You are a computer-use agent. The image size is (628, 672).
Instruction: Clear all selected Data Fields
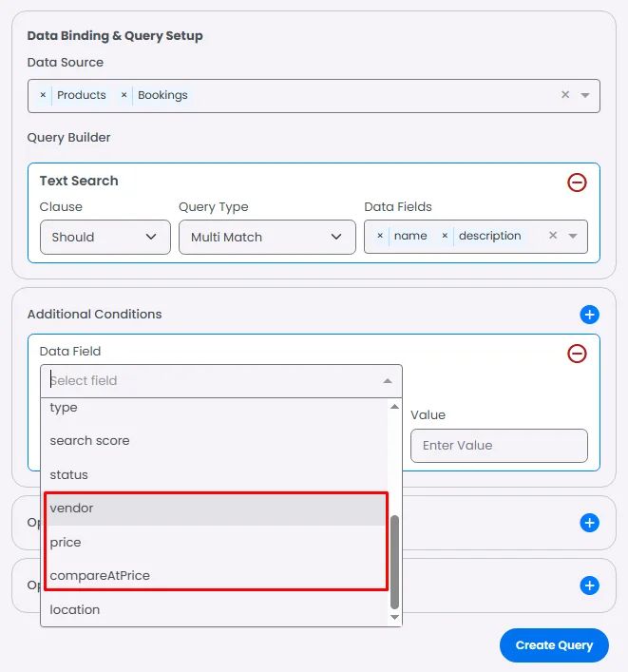point(553,236)
